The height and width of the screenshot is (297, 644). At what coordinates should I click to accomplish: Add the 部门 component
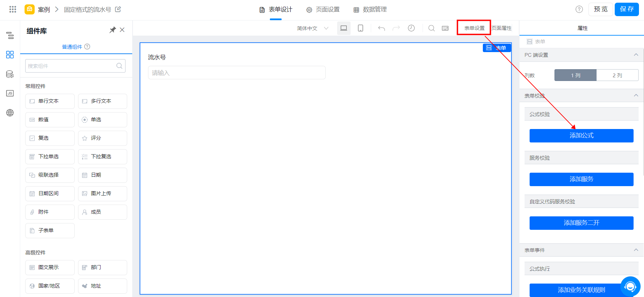(x=103, y=267)
